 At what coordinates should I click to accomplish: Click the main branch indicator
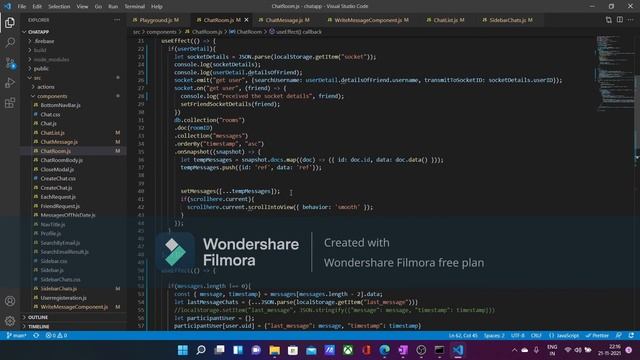click(16, 336)
